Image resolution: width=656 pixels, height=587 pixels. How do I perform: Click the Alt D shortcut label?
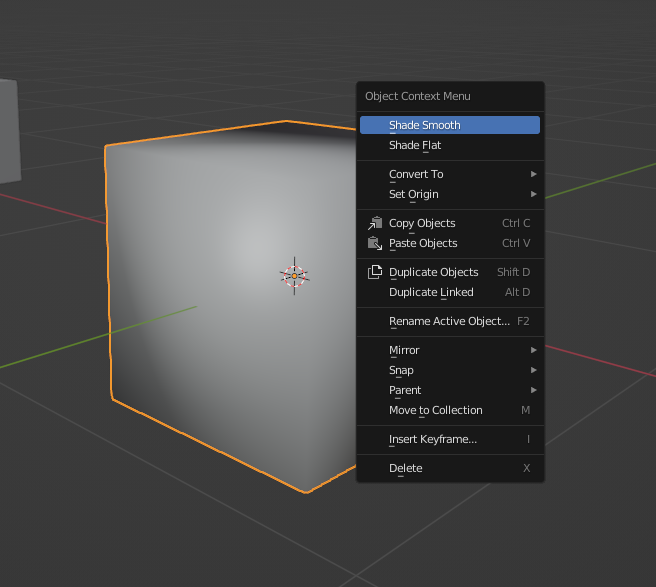coord(518,292)
